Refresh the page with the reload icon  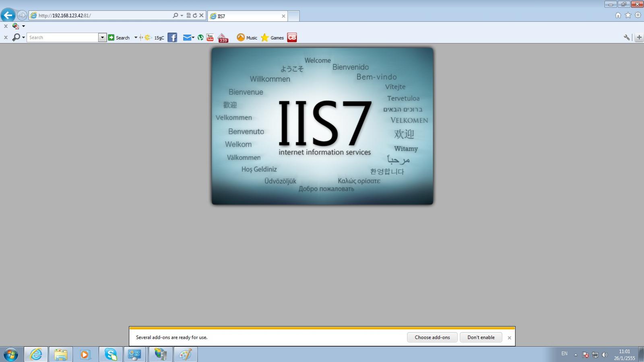195,15
